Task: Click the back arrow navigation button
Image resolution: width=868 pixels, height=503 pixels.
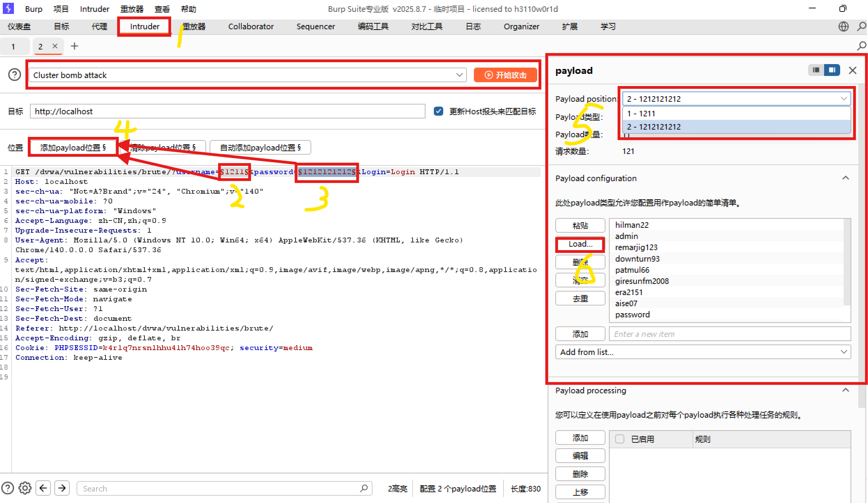Action: 43,488
